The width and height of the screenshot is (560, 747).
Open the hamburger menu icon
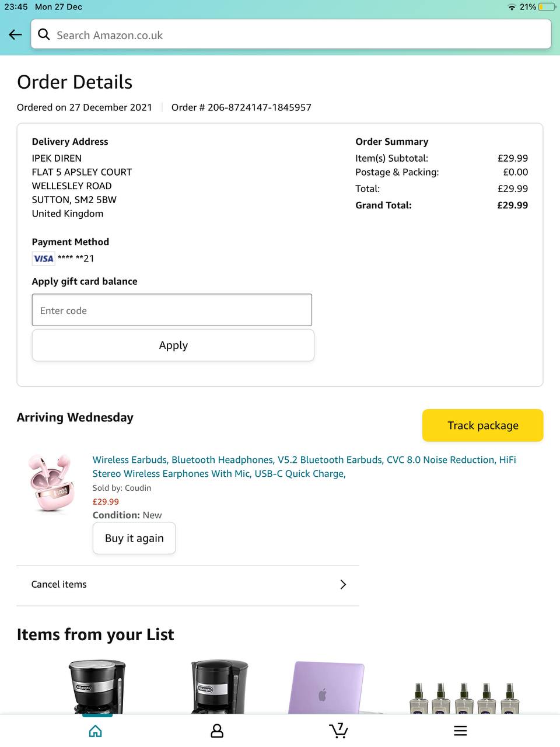tap(460, 731)
